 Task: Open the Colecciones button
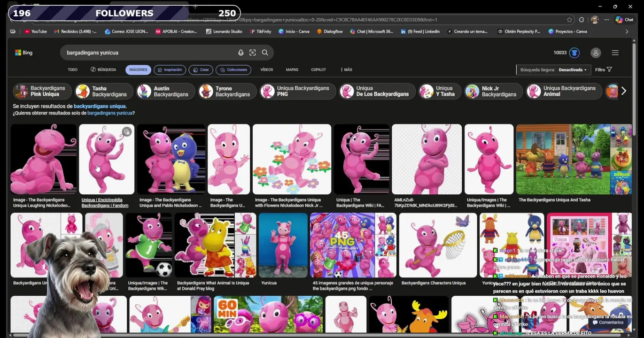[233, 69]
